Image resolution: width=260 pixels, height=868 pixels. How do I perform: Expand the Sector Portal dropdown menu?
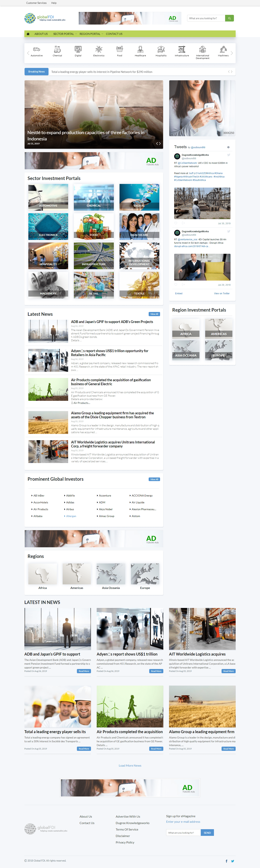pyautogui.click(x=65, y=34)
